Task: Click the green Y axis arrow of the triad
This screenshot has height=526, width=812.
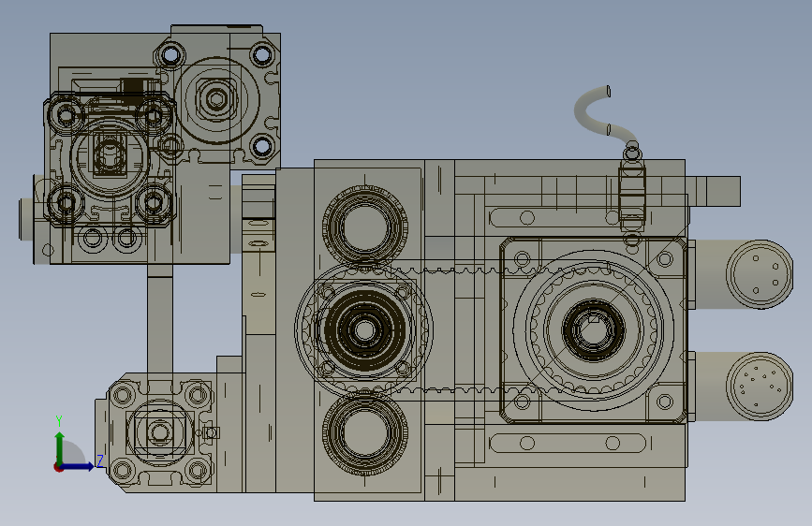Action: click(x=60, y=446)
